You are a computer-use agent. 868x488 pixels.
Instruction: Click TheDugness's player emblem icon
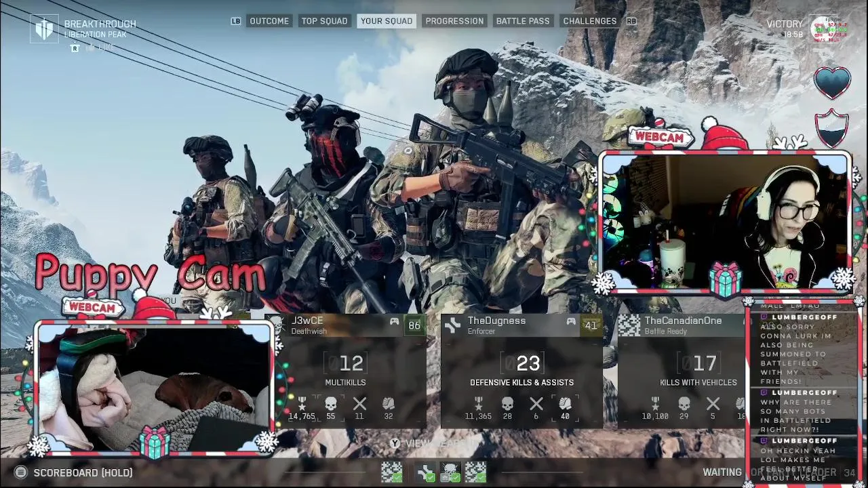point(452,326)
